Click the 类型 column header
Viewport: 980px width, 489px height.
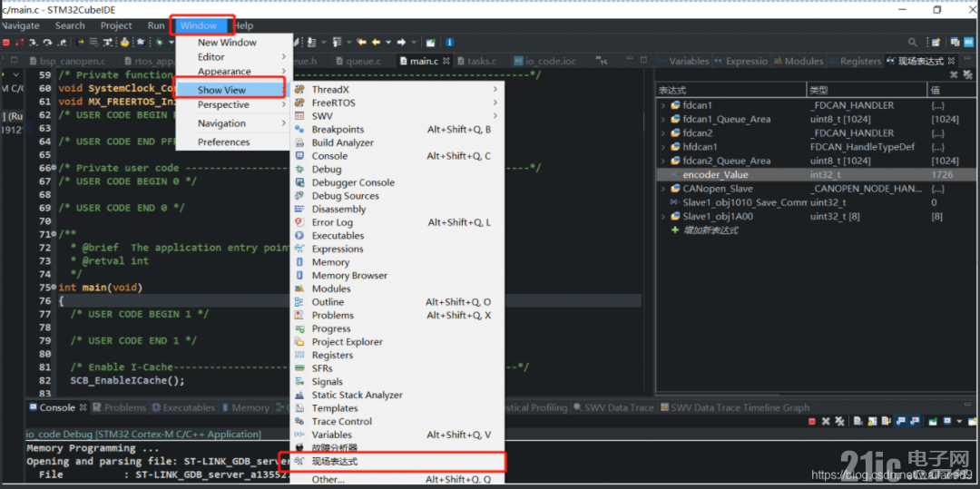[x=867, y=90]
